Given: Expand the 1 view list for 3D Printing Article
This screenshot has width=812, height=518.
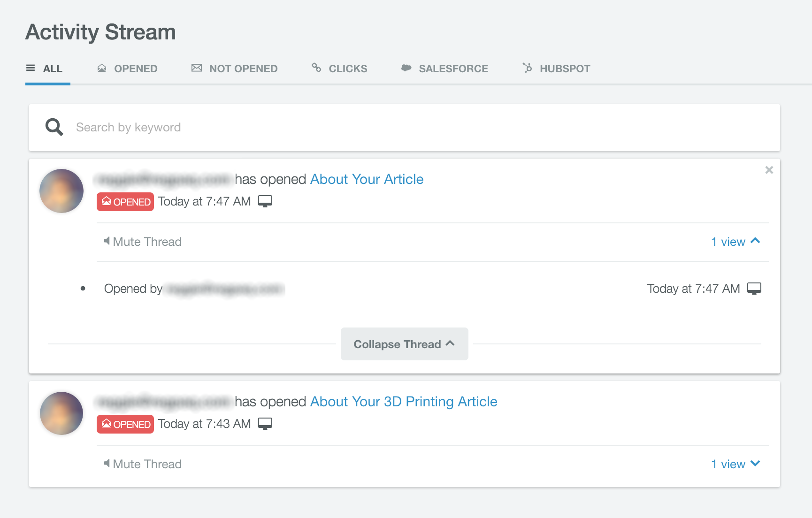Looking at the screenshot, I should coord(735,464).
